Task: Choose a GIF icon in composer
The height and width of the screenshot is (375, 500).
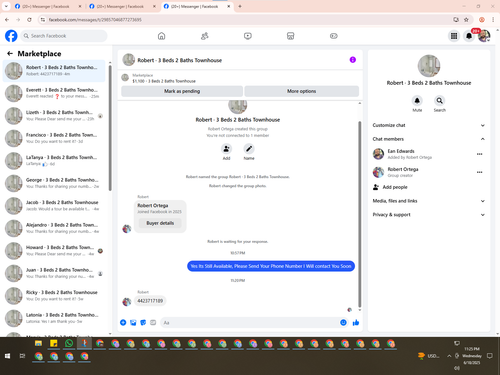Action: (153, 322)
